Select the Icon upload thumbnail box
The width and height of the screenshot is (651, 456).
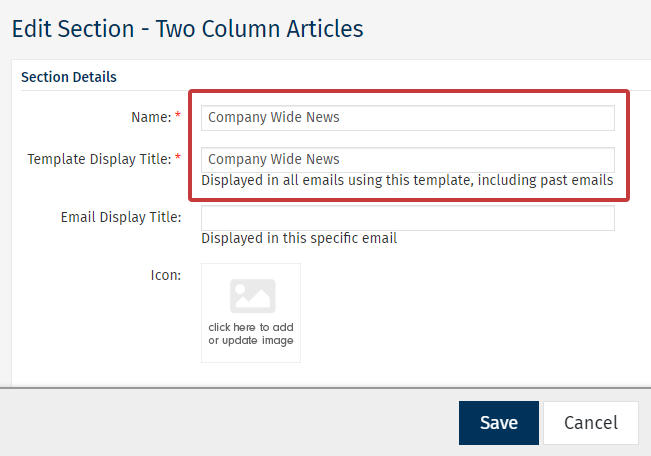click(251, 312)
